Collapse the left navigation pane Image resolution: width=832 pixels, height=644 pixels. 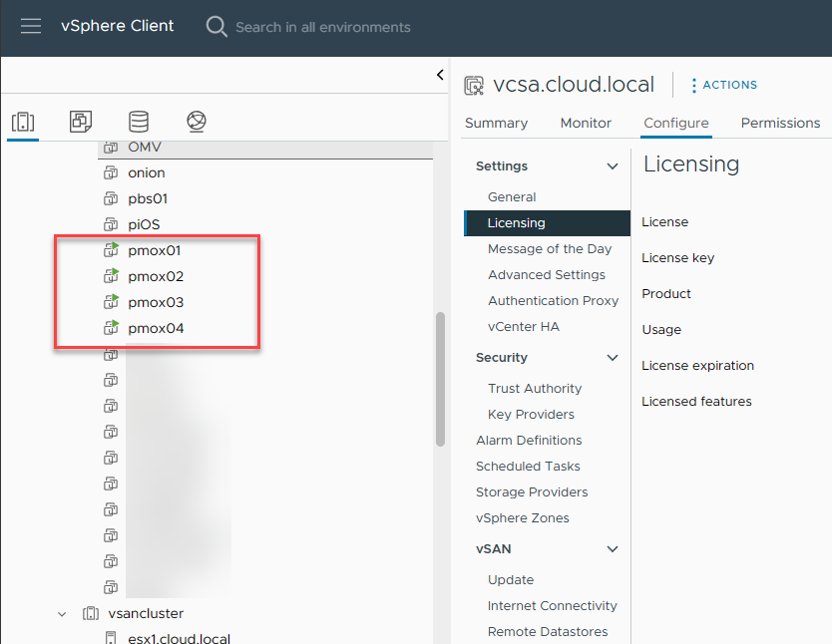pyautogui.click(x=440, y=75)
